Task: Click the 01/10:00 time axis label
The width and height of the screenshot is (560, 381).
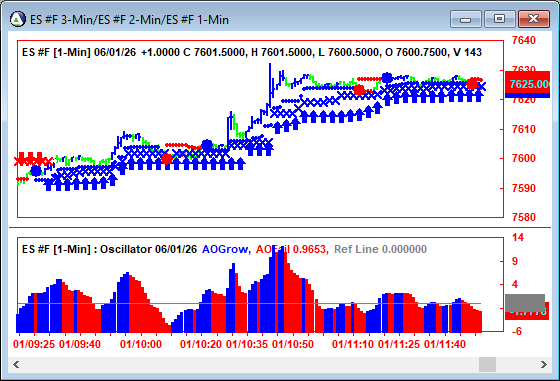Action: (141, 345)
